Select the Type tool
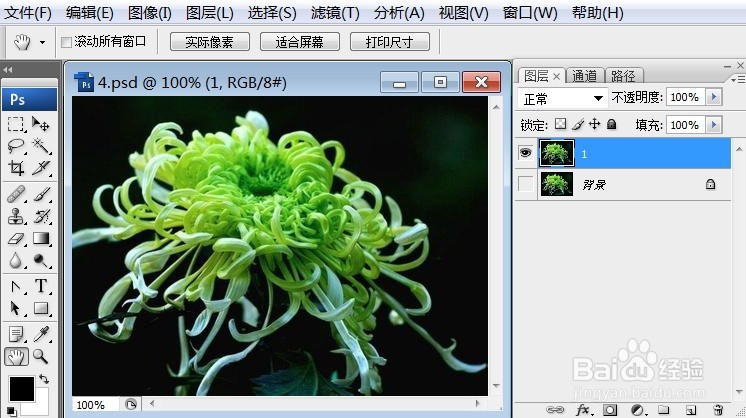 pos(41,287)
